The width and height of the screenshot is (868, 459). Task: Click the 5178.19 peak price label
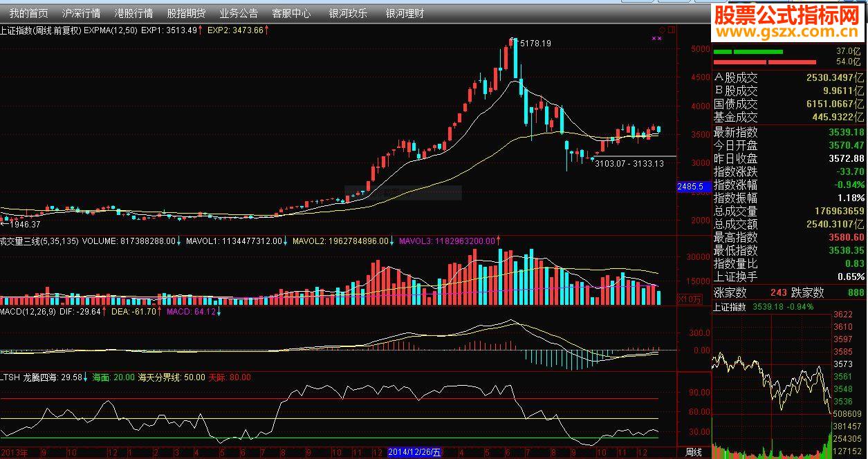535,44
